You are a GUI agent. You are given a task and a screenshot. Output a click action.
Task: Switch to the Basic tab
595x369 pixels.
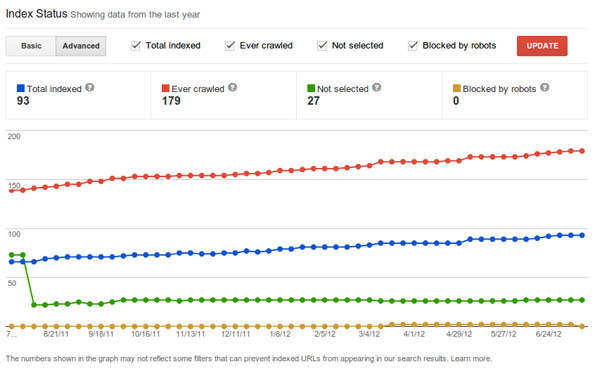(x=31, y=46)
